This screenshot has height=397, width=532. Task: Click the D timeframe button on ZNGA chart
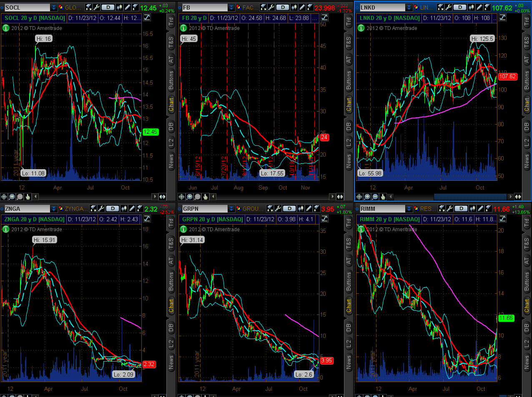(113, 209)
